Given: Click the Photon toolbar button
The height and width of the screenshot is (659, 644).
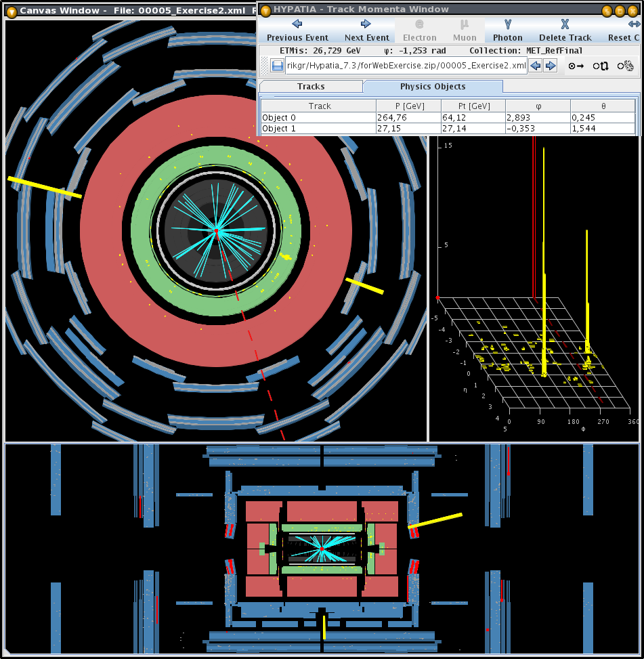Looking at the screenshot, I should (507, 30).
